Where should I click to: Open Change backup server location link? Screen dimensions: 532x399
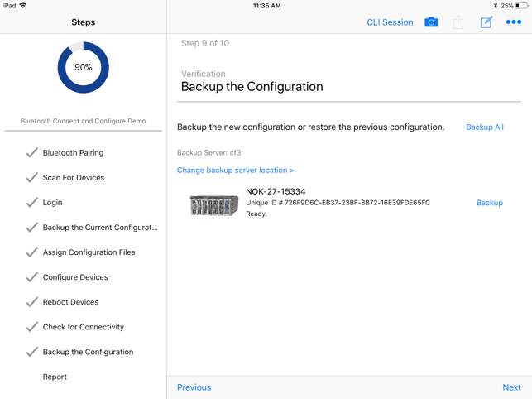[236, 171]
